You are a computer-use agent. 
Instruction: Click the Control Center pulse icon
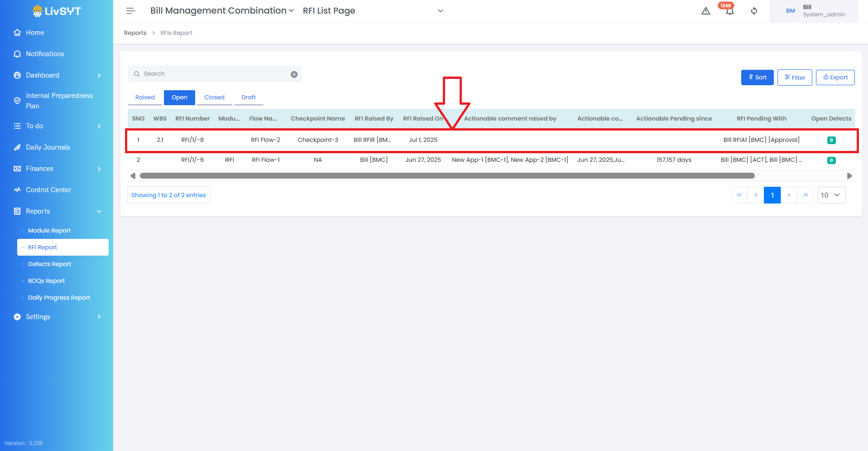click(17, 190)
